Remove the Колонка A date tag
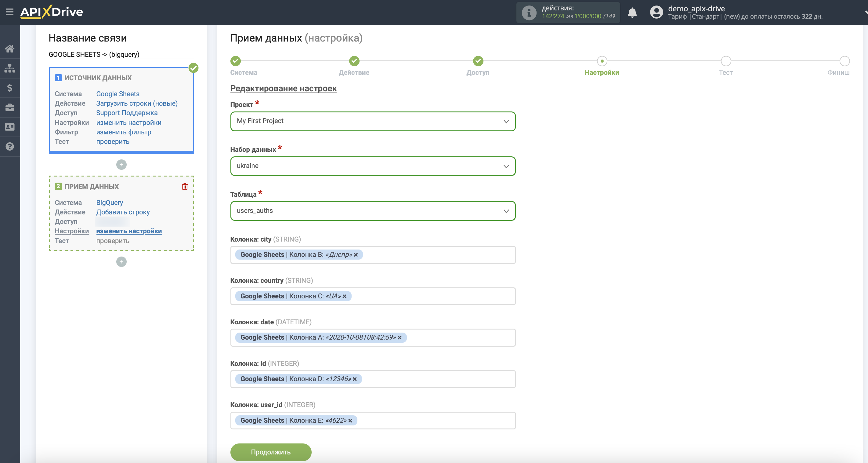 point(399,337)
